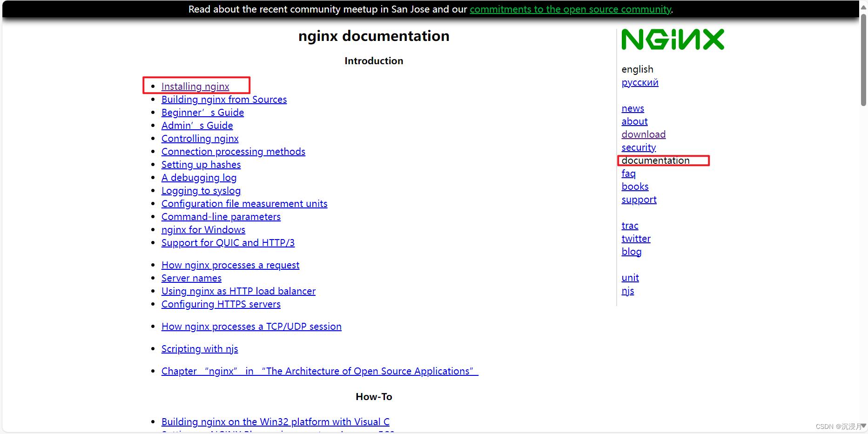The width and height of the screenshot is (868, 434).
Task: Open Configuring HTTPS servers
Action: pos(221,304)
